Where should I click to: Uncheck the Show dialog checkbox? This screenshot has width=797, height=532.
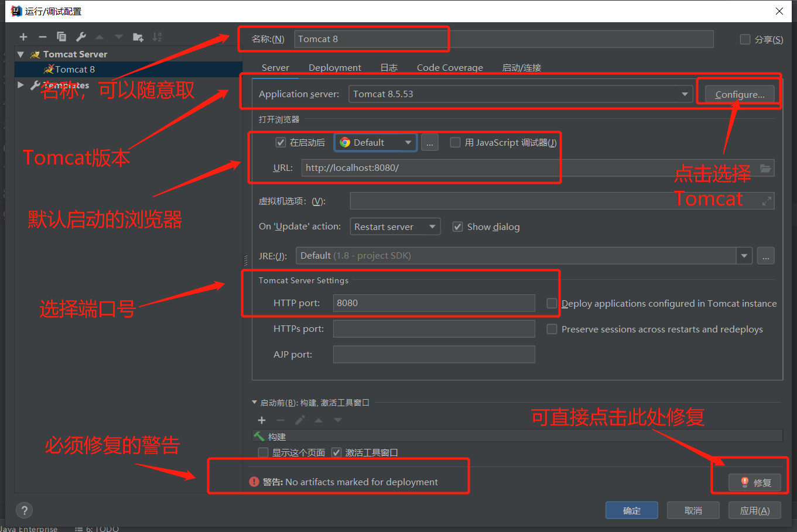(x=458, y=227)
